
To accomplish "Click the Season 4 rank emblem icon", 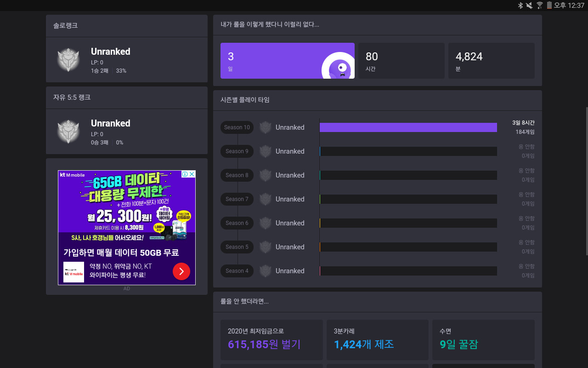I will pyautogui.click(x=266, y=271).
